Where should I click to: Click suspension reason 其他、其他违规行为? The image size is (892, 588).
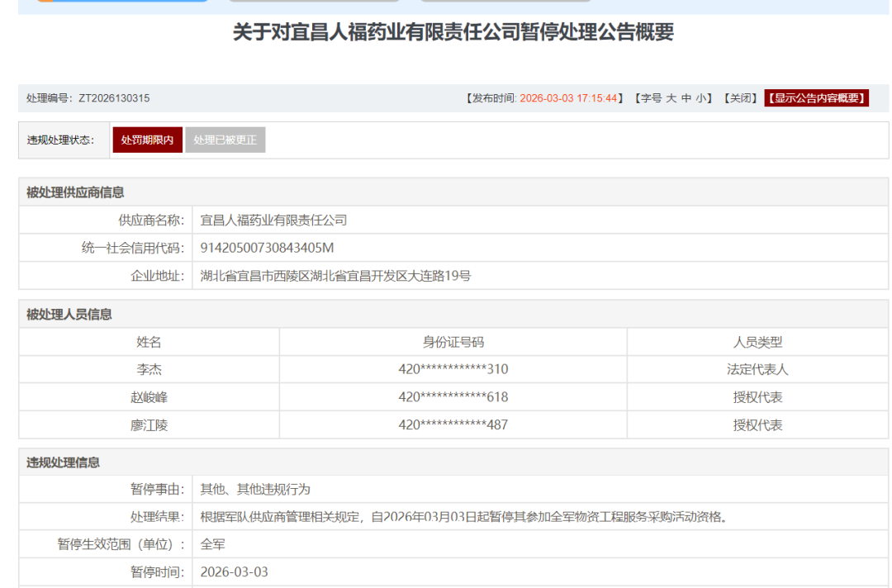255,489
